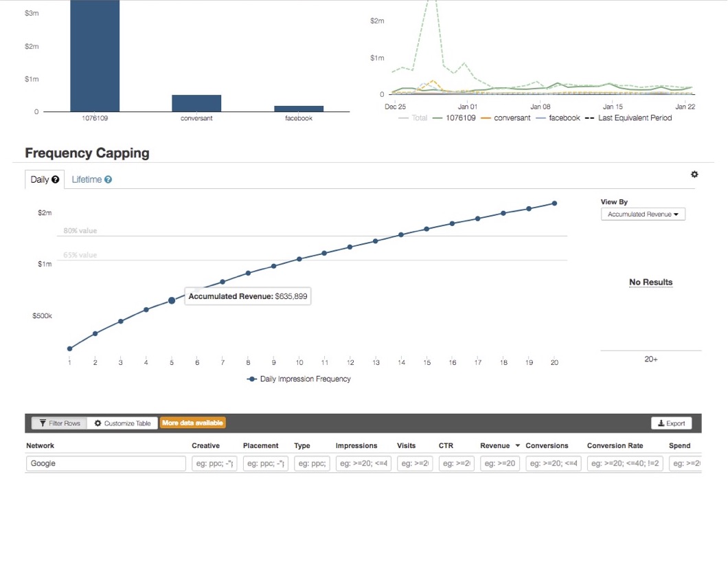Click the Impressions column filter field

coord(363,463)
